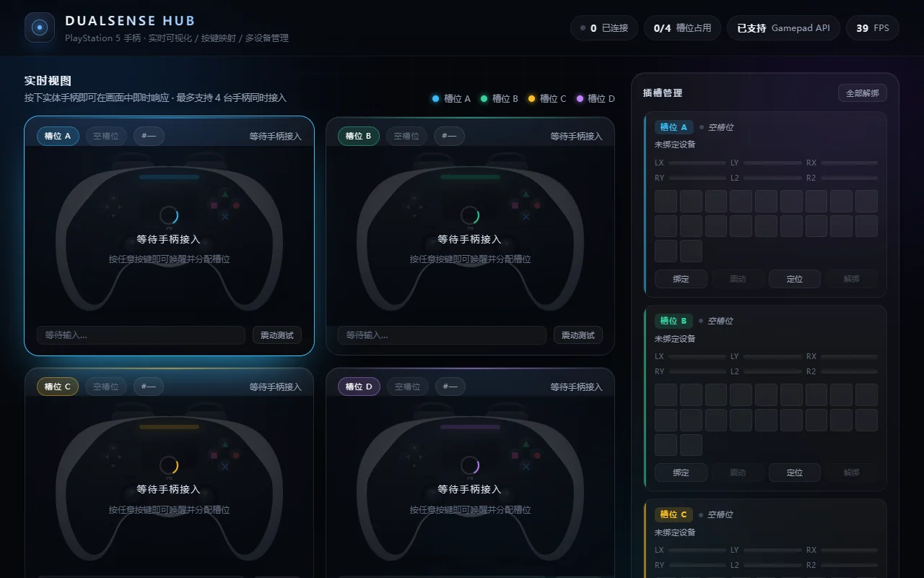Click 震动 button for 槽位 A in 插槽管理
The image size is (924, 578).
coord(738,279)
